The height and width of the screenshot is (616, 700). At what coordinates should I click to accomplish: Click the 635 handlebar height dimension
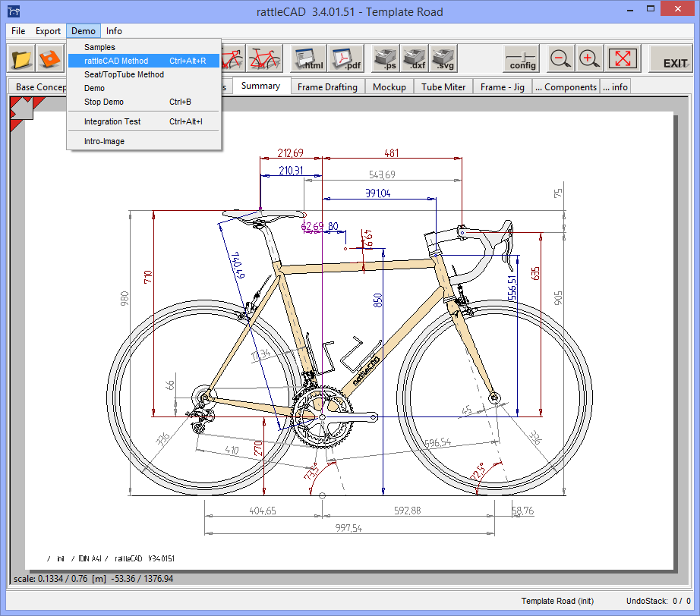click(535, 273)
